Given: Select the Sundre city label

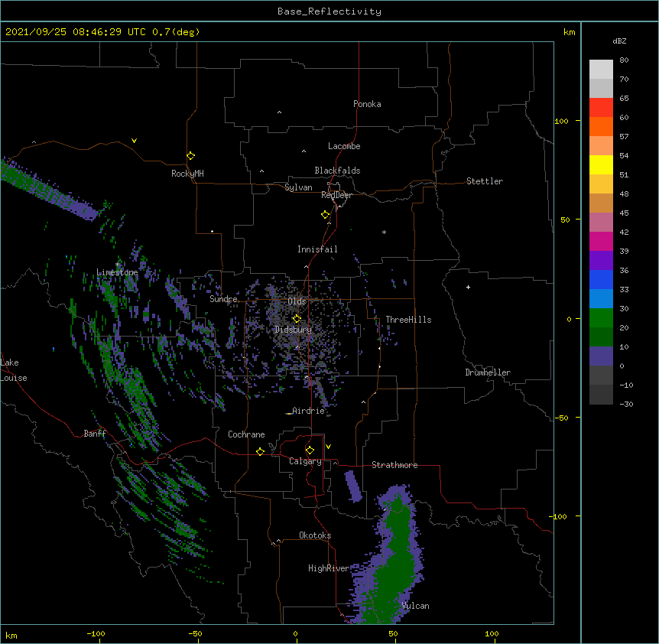Looking at the screenshot, I should tap(223, 299).
